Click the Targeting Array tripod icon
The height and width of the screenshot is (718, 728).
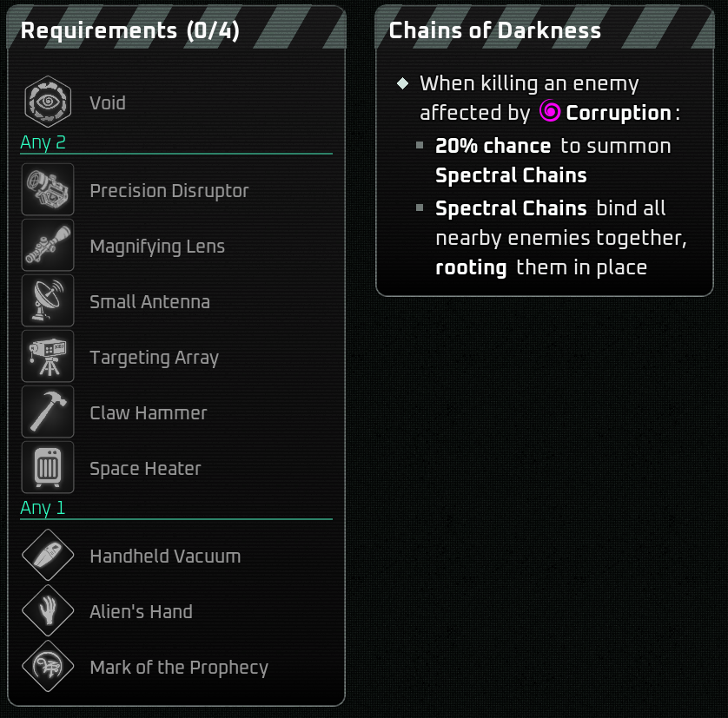point(48,357)
